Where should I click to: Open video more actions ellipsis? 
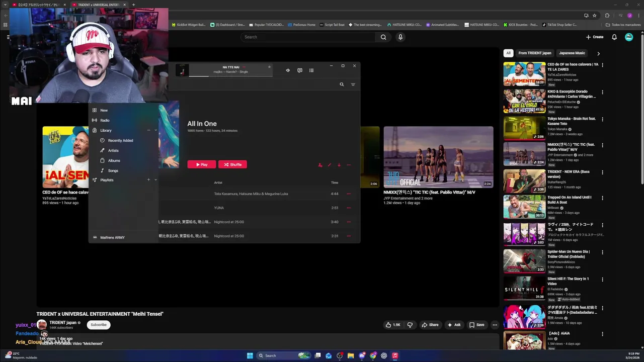[495, 325]
